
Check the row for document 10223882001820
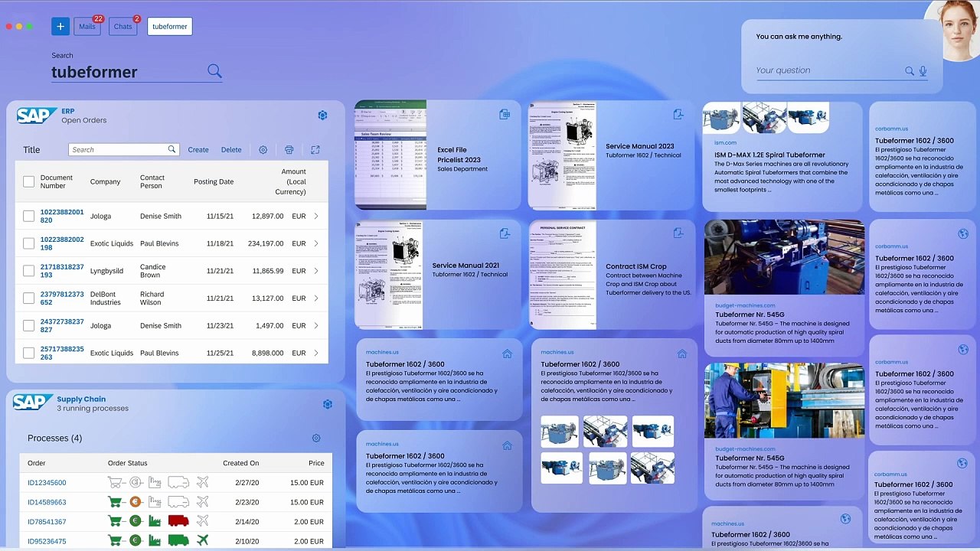(x=28, y=217)
